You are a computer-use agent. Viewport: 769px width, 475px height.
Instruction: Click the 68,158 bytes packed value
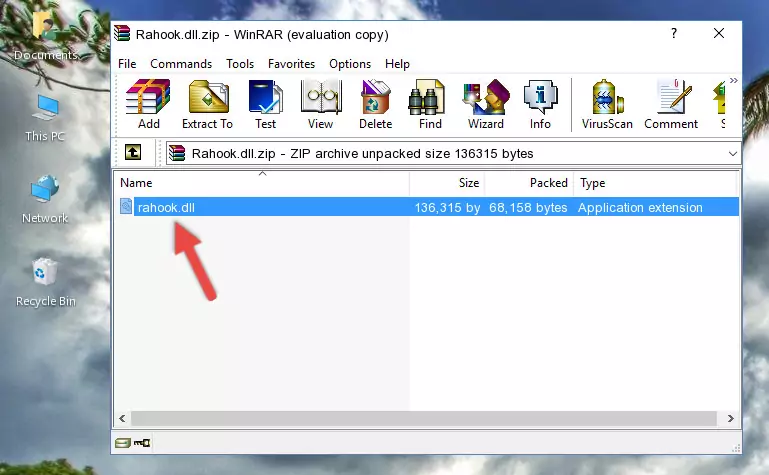[x=528, y=207]
